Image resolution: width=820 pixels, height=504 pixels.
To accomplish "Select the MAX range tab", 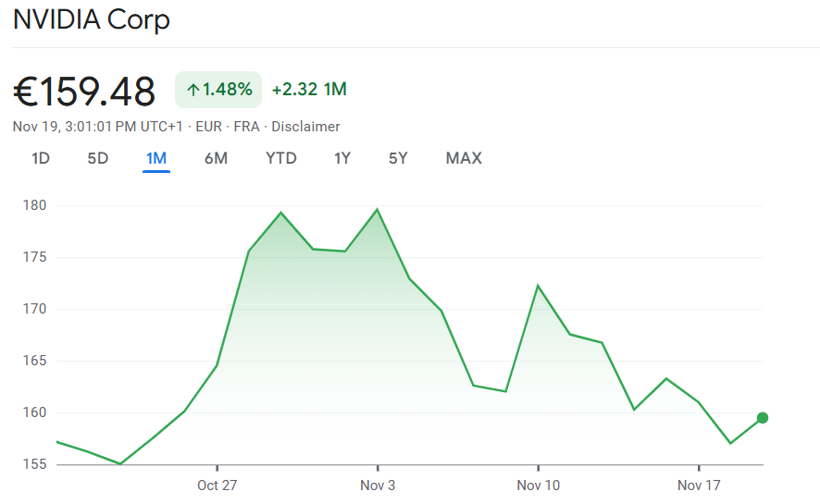I will 464,158.
